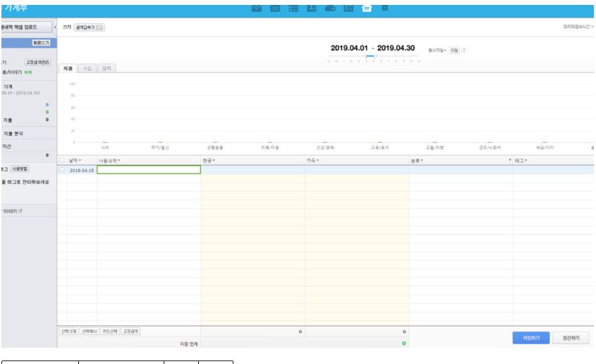Click the 선택삭제 button
This screenshot has height=364, width=596.
tap(69, 332)
